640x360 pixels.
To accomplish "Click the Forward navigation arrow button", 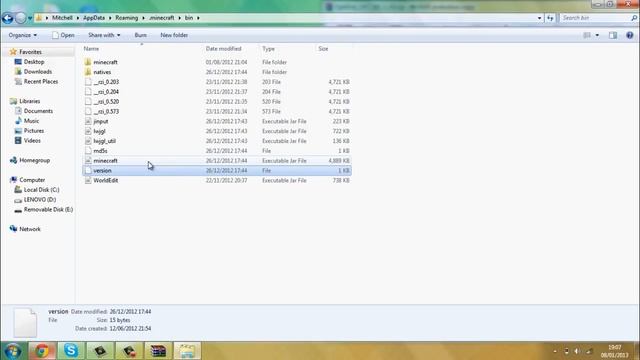I will 20,18.
